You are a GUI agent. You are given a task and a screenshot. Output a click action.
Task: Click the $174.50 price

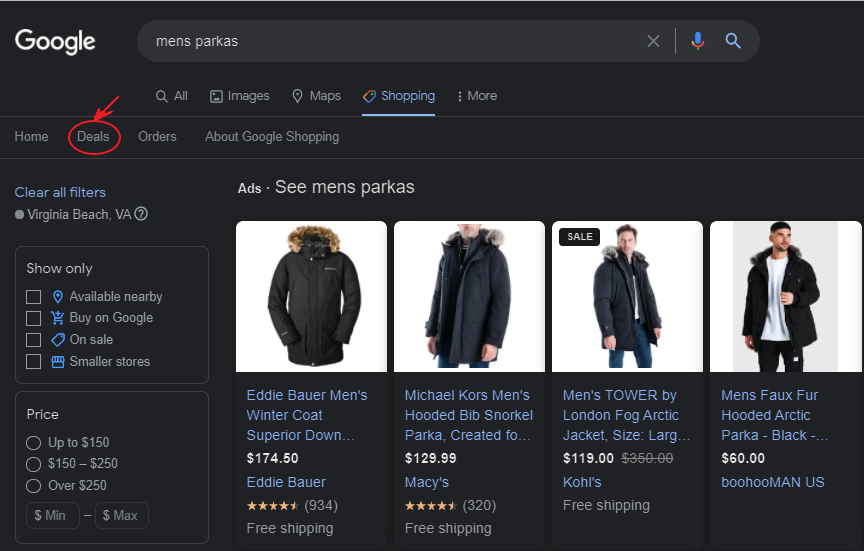pyautogui.click(x=272, y=458)
